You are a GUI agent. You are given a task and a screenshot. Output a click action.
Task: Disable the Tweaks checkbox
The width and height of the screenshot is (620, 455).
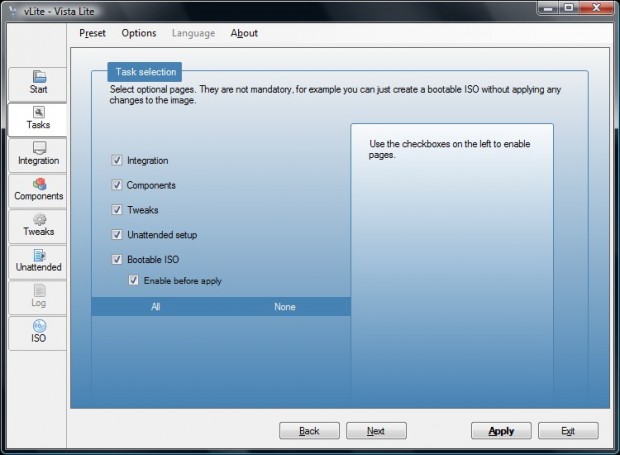pos(117,210)
